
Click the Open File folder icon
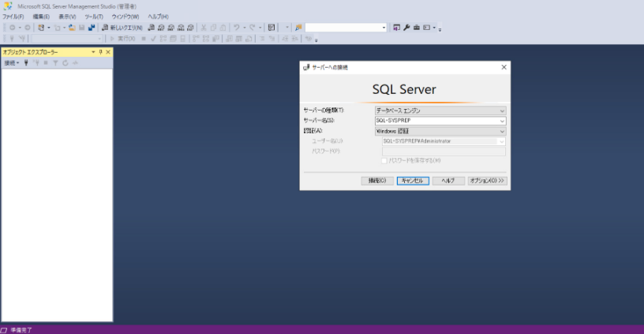click(72, 28)
